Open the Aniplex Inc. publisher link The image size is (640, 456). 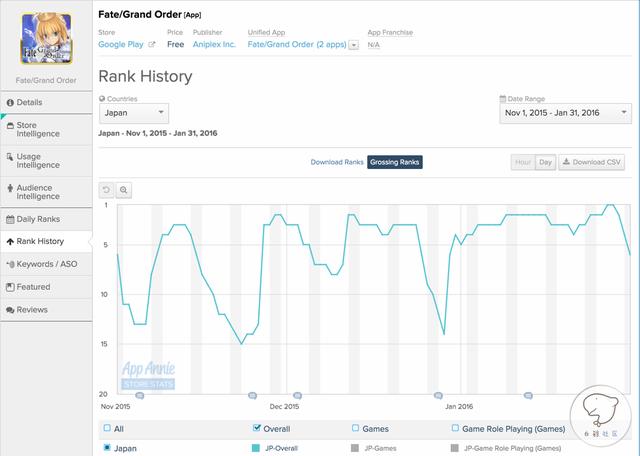point(212,45)
